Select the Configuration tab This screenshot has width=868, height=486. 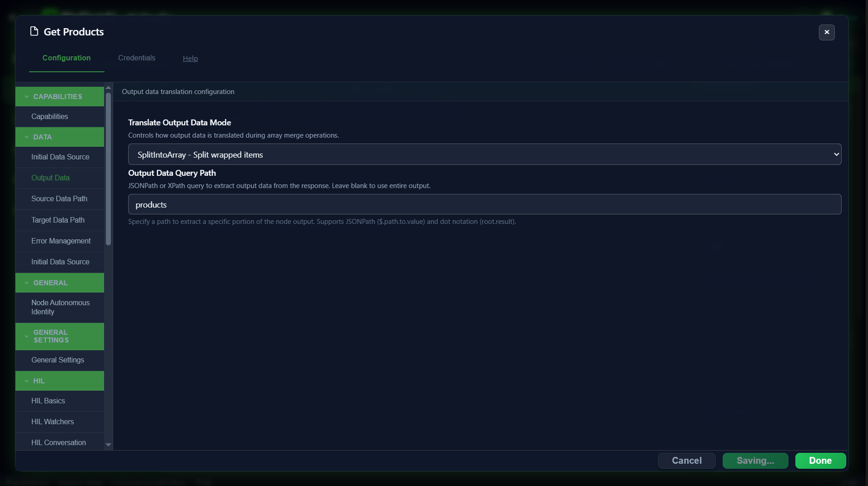pyautogui.click(x=66, y=58)
